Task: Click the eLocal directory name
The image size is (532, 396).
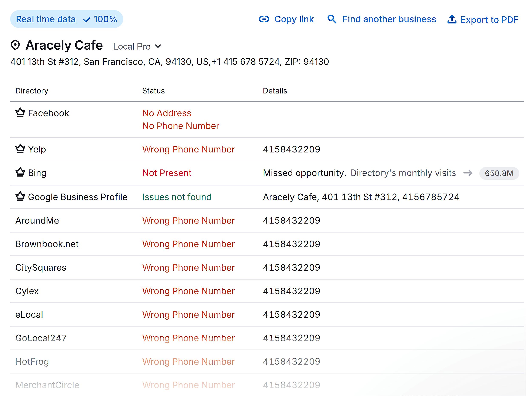Action: click(29, 314)
